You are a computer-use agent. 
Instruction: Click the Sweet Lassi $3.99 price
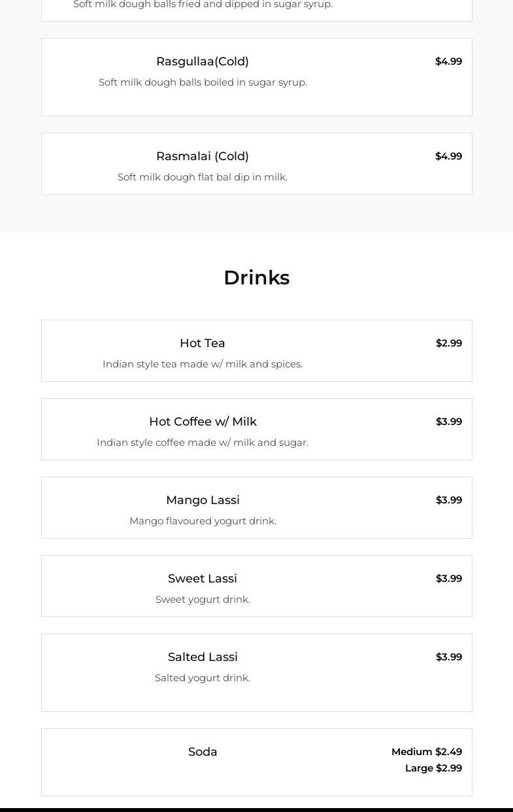pos(449,579)
